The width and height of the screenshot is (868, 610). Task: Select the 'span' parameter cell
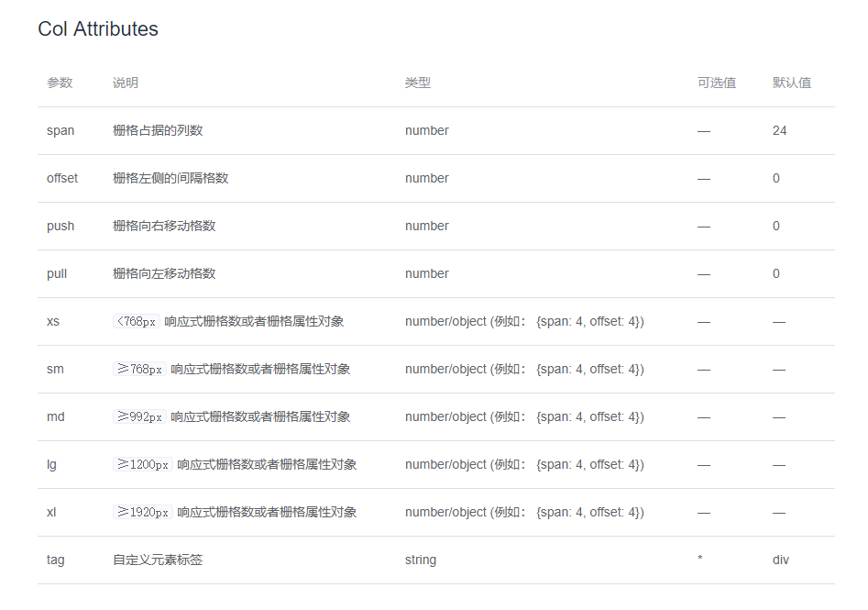tap(60, 131)
